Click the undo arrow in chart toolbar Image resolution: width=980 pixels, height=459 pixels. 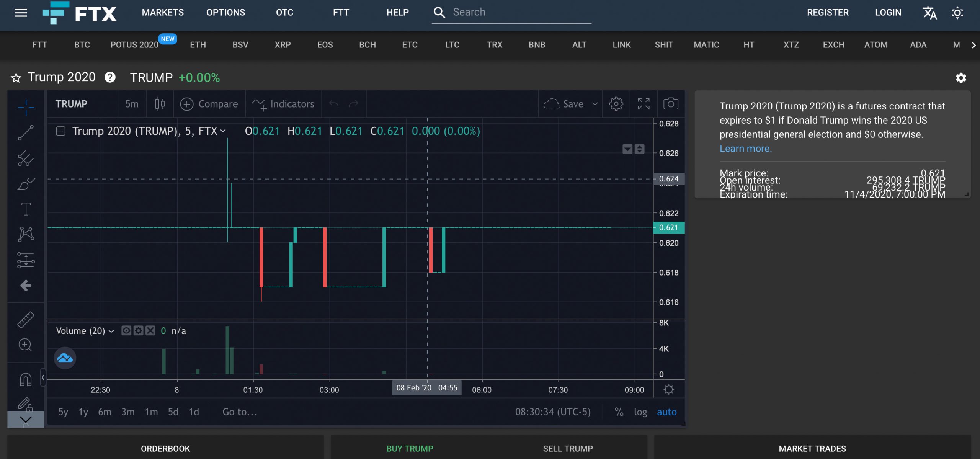coord(334,104)
